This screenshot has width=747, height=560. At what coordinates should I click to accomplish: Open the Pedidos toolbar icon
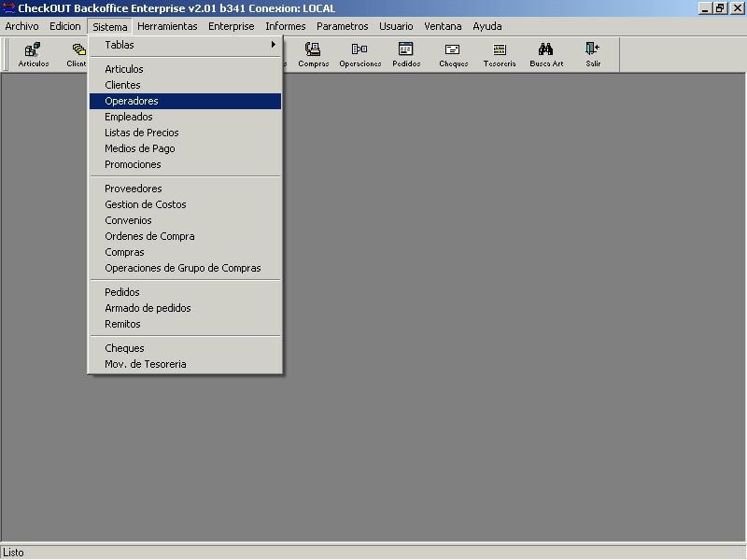click(406, 54)
